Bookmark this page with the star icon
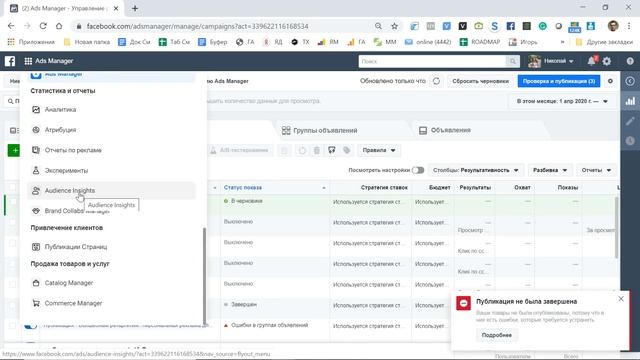This screenshot has height=360, width=640. pyautogui.click(x=394, y=26)
